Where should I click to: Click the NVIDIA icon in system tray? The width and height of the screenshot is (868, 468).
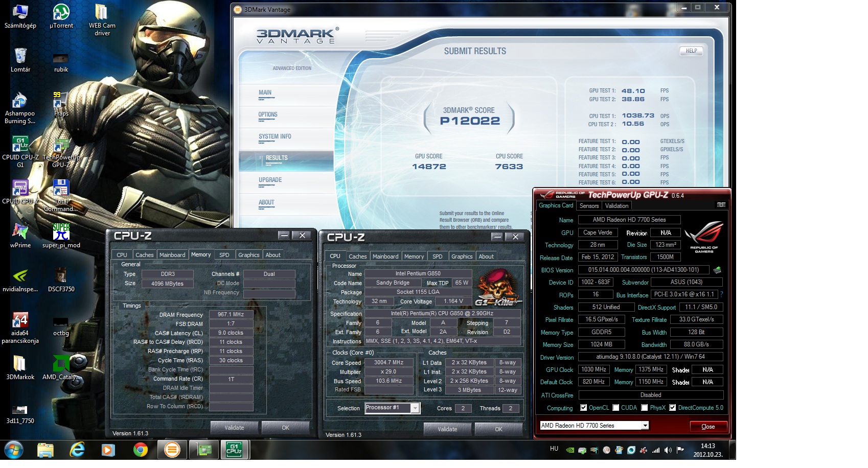coord(569,450)
